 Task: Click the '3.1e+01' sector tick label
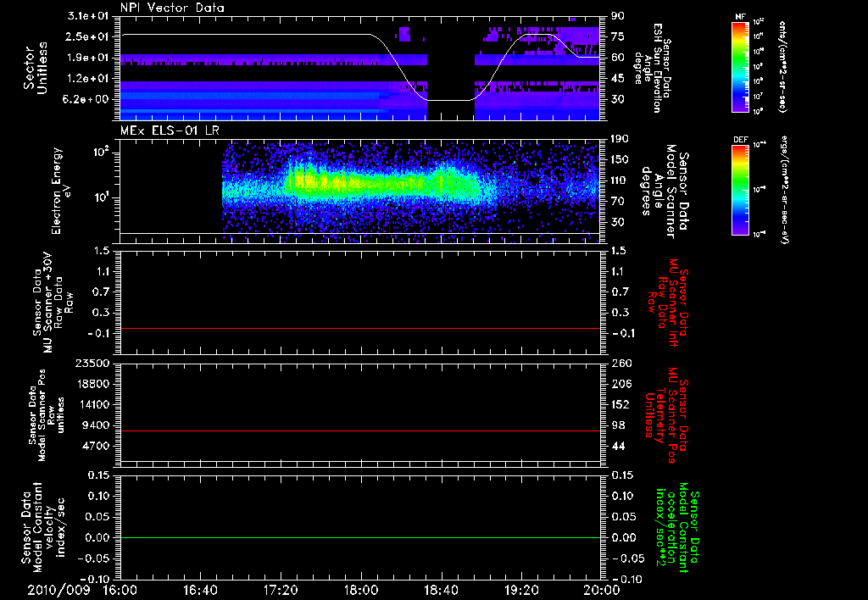(x=88, y=16)
